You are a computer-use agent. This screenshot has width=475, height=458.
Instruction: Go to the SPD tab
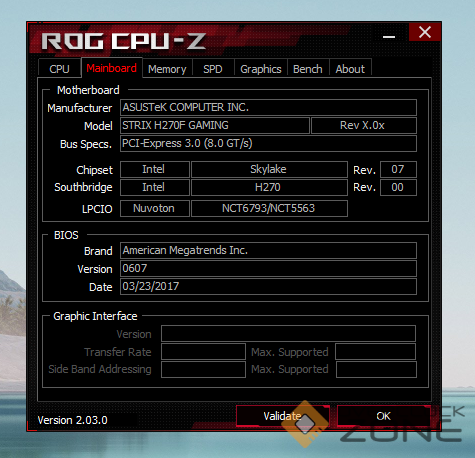(213, 69)
